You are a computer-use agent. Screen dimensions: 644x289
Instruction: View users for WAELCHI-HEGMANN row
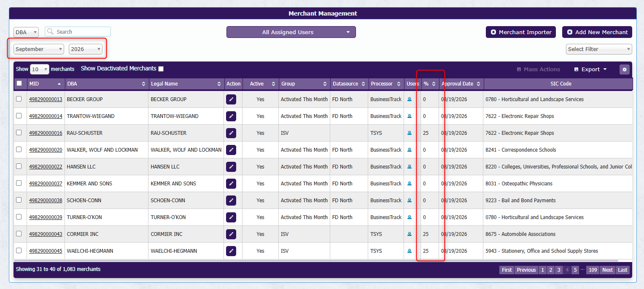point(409,251)
